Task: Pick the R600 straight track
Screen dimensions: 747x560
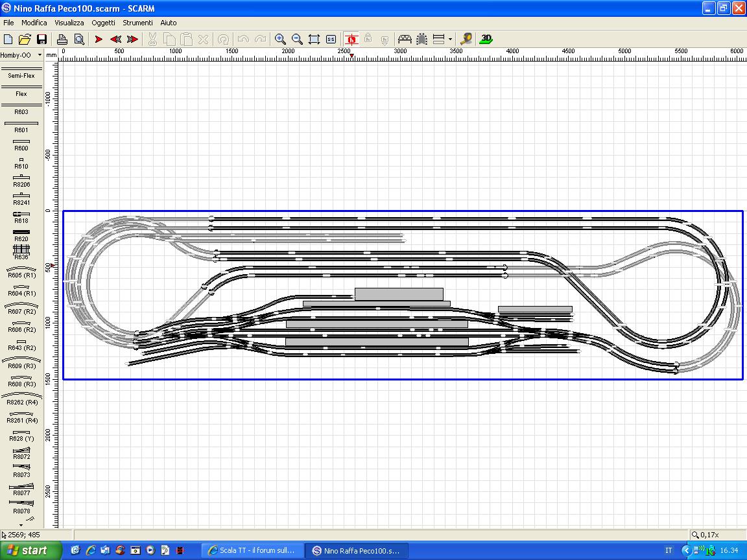Action: pos(21,145)
